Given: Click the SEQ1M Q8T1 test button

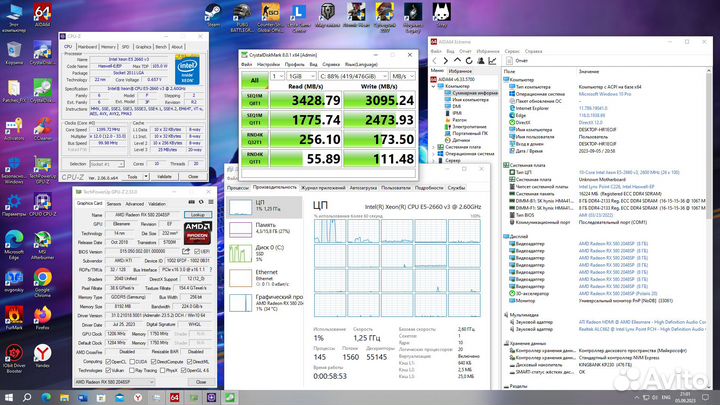Looking at the screenshot, I should point(254,100).
